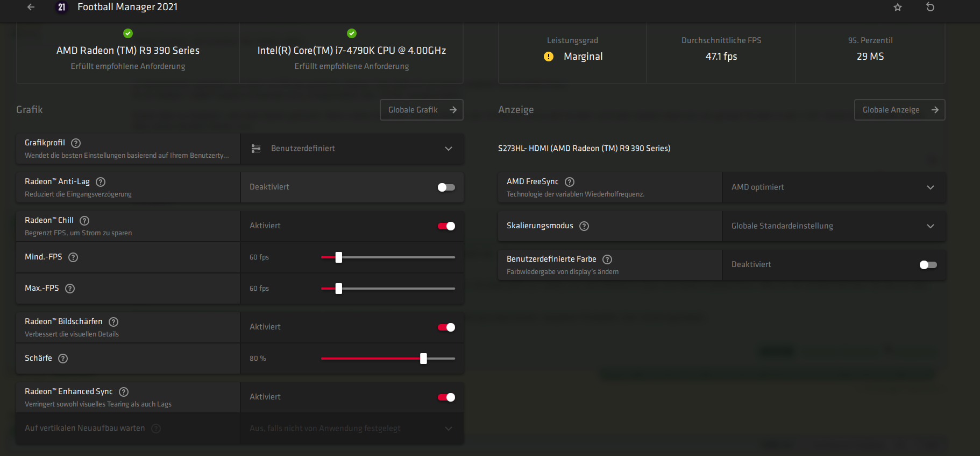Screen dimensions: 980x456
Task: Click the '80 %' sharpness value
Action: pos(258,359)
